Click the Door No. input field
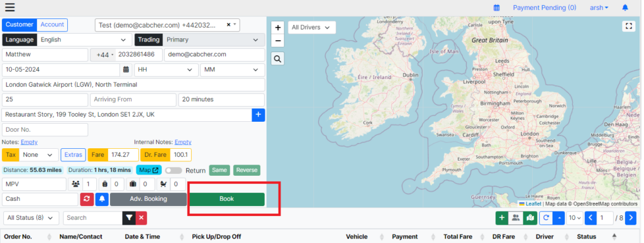644x243 pixels. click(x=45, y=129)
